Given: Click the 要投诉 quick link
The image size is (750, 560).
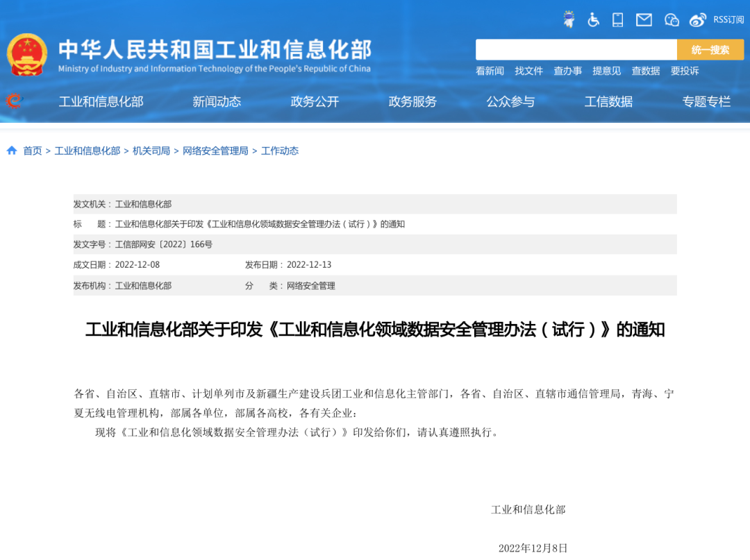Looking at the screenshot, I should [685, 71].
